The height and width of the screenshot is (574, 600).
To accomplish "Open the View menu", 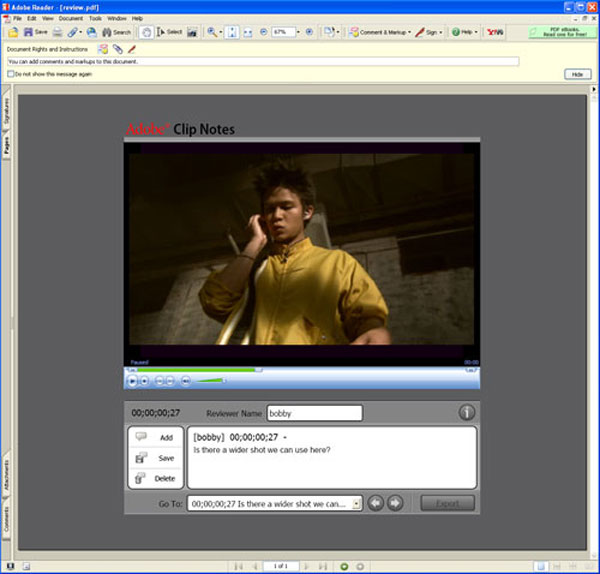I will [47, 18].
